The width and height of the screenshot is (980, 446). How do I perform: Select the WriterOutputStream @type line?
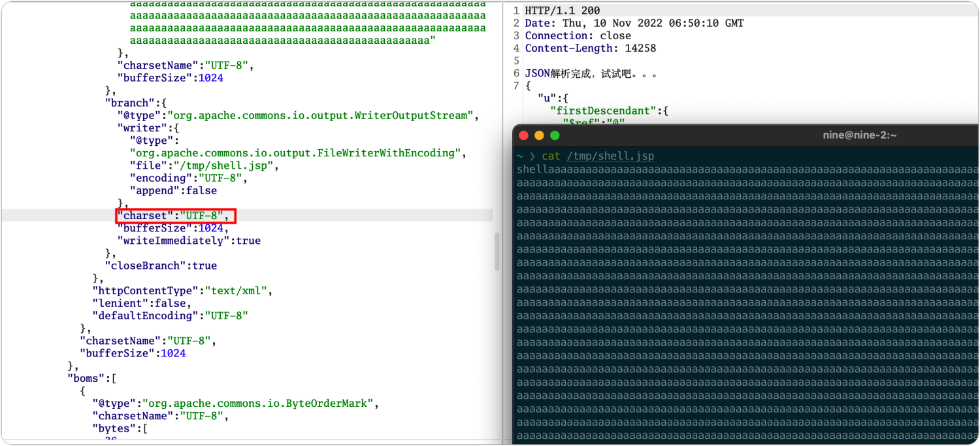[x=299, y=116]
